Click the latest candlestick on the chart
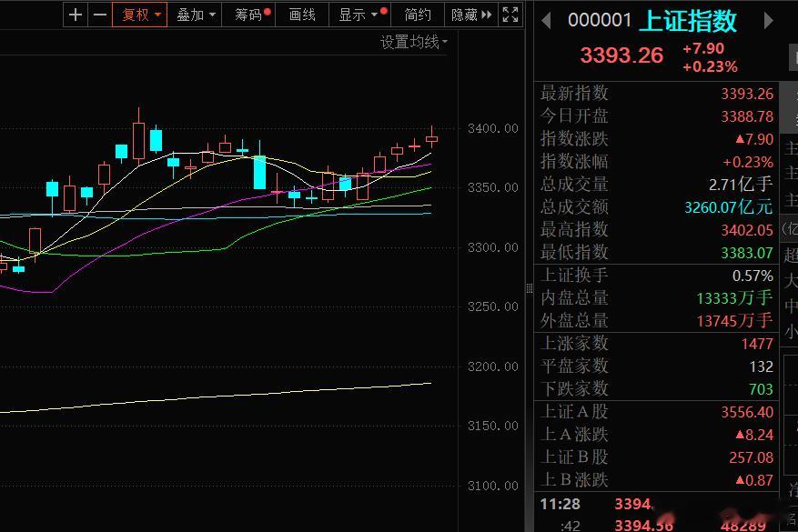 click(432, 138)
